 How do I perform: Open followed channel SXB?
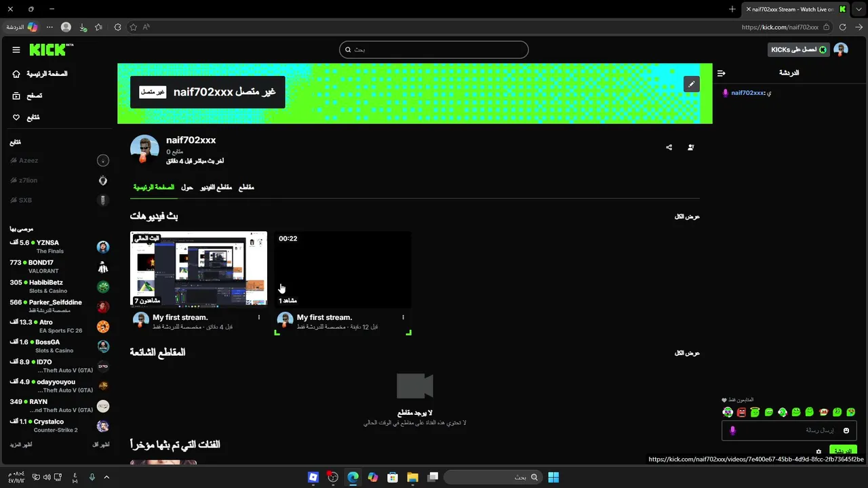click(59, 200)
